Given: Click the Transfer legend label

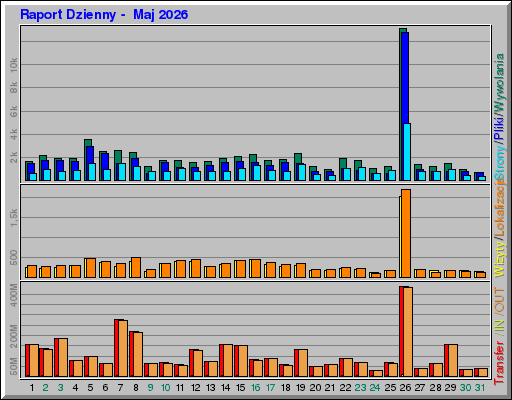Looking at the screenshot, I should click(x=499, y=363).
